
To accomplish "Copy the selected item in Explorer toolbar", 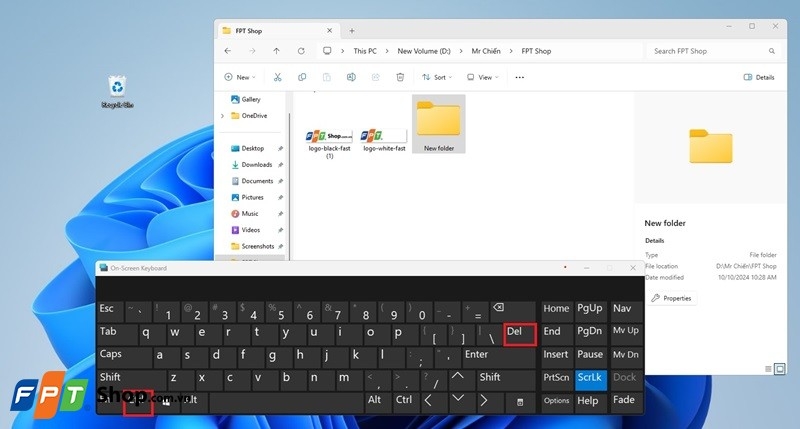I will (x=302, y=77).
